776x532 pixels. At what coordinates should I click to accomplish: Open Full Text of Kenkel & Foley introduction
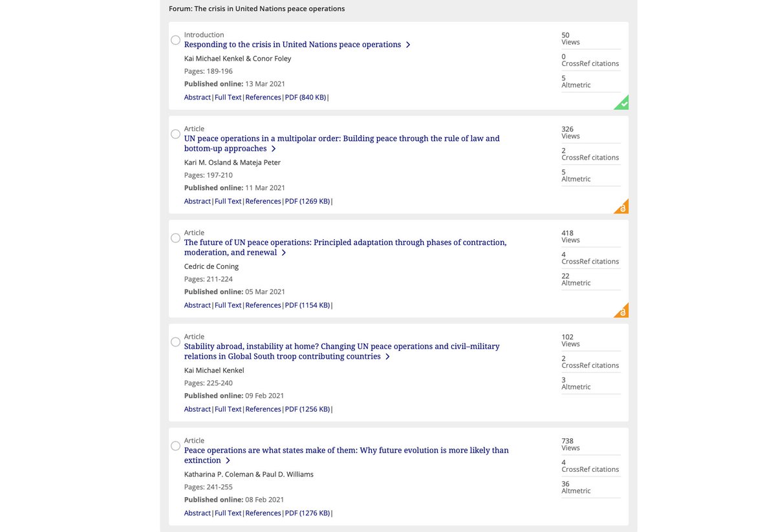[x=228, y=98]
